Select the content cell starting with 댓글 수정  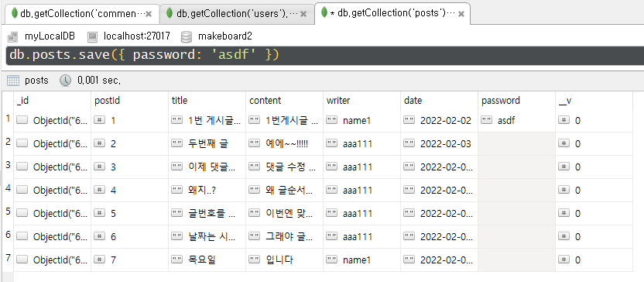coord(284,167)
